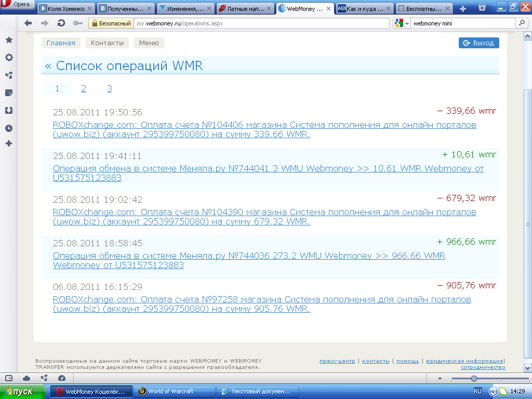This screenshot has height=399, width=532.
Task: Open the Меняла.ру exchange №744036 operation
Action: (x=249, y=260)
